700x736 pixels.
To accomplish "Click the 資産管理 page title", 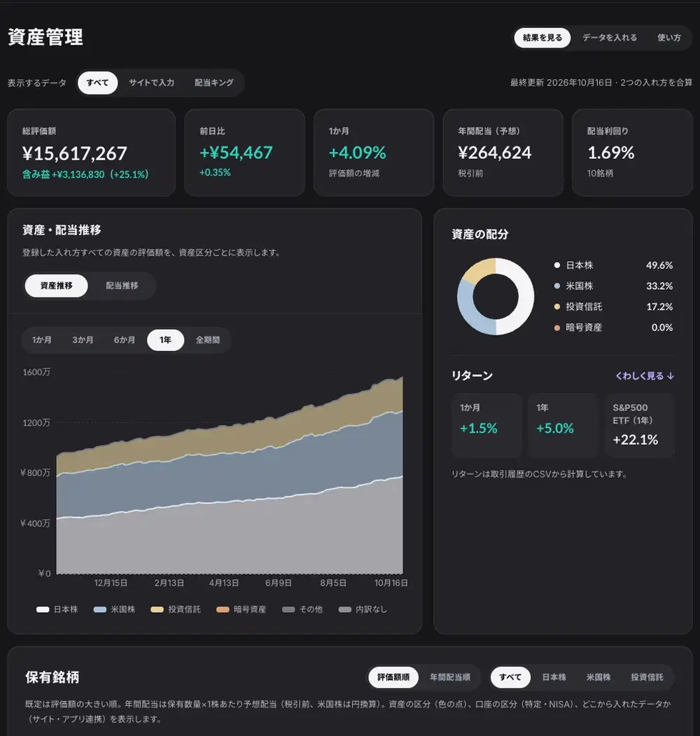I will tap(45, 37).
